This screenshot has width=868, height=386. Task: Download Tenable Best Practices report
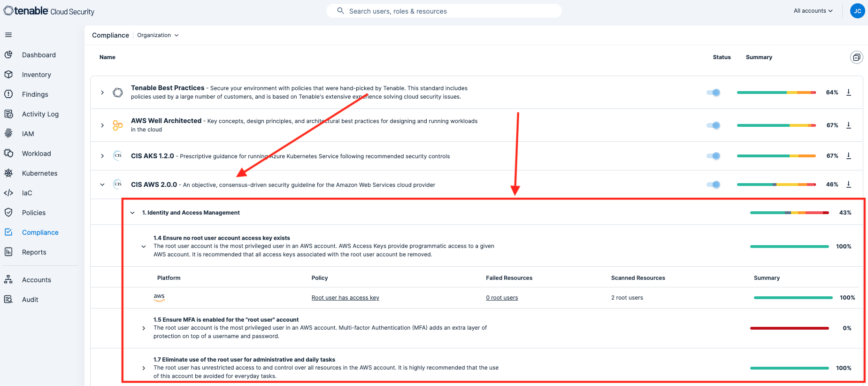[x=849, y=93]
